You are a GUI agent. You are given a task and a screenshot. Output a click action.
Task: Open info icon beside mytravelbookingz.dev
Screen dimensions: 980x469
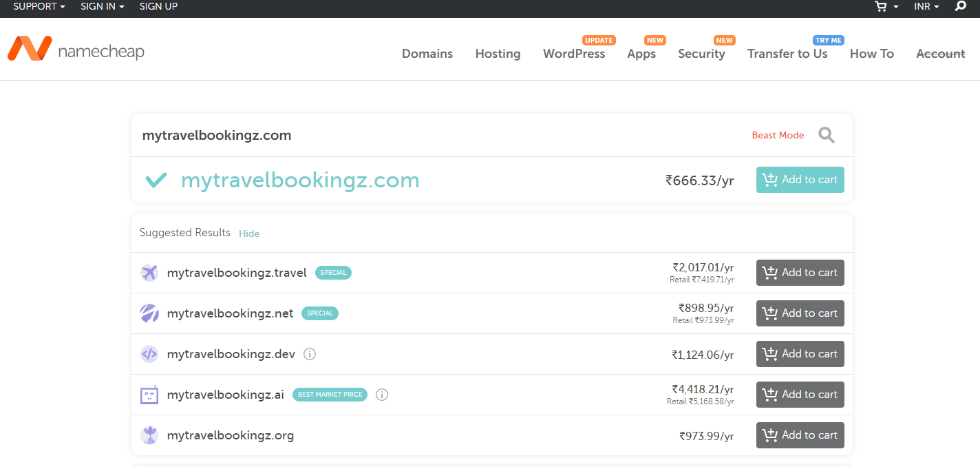[x=310, y=354]
